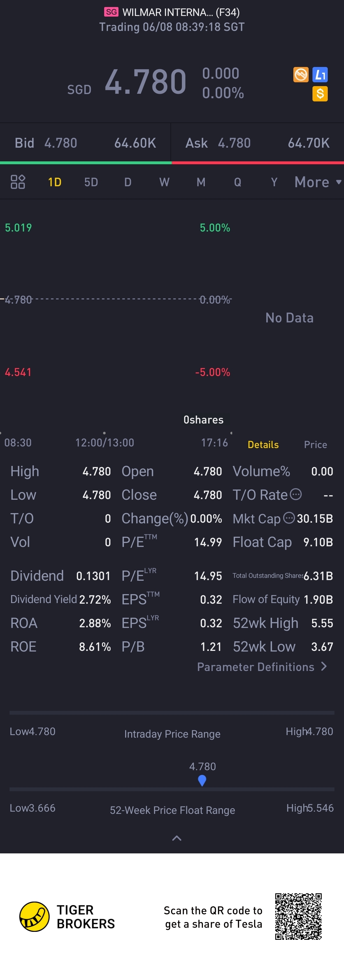Tap the pink SG market badge
Screen dimensions: 344x980
[x=111, y=12]
